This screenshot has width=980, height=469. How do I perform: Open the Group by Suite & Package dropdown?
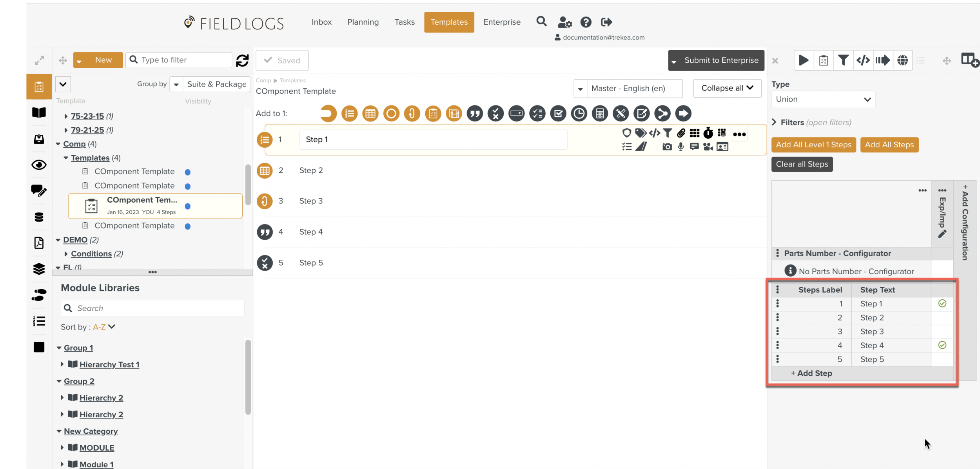(x=210, y=84)
